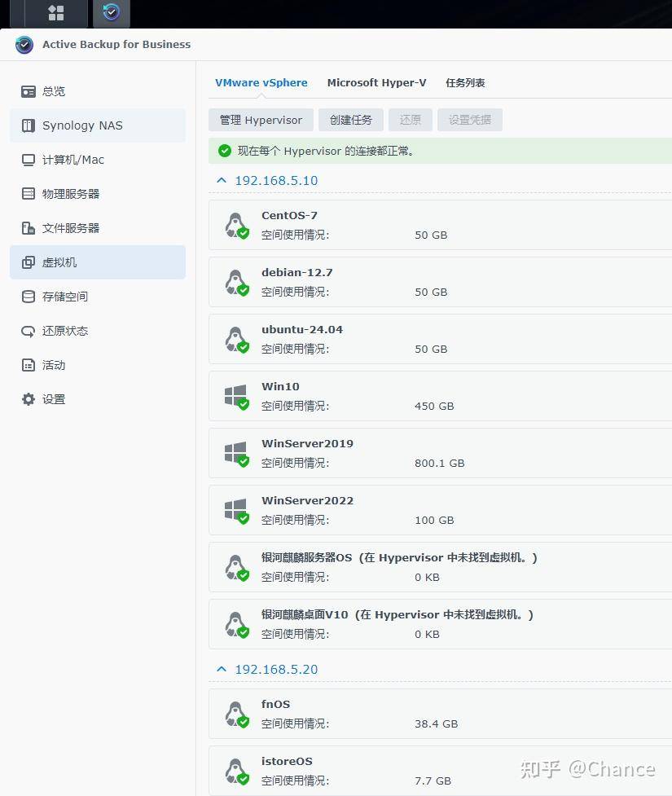
Task: Click the 存储空间 database icon
Action: pyautogui.click(x=29, y=297)
